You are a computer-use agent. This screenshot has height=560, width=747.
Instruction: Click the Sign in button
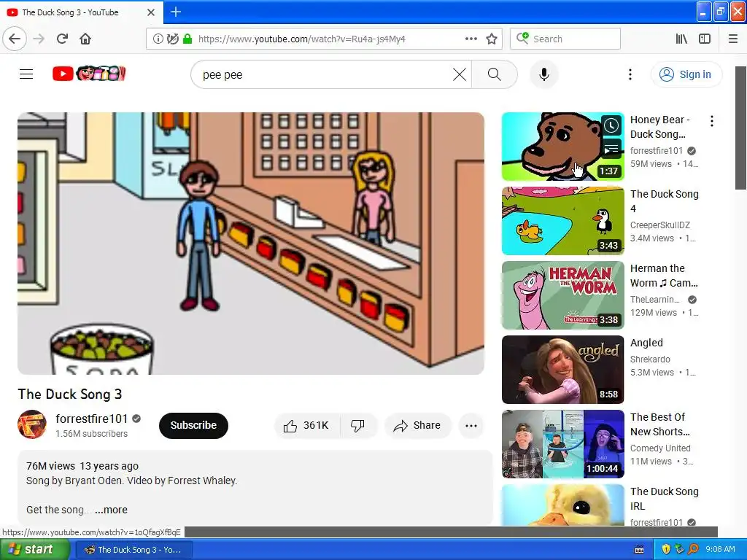686,74
